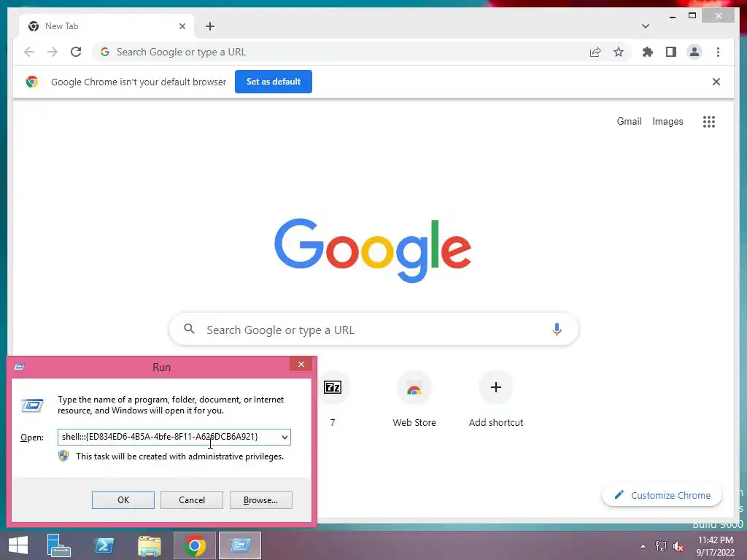Open the Images link
The image size is (747, 560).
[667, 122]
